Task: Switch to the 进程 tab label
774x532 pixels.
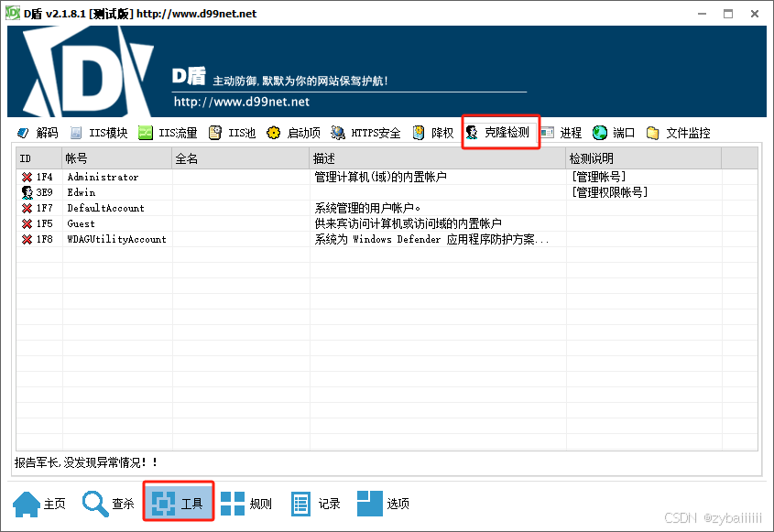Action: (x=571, y=133)
